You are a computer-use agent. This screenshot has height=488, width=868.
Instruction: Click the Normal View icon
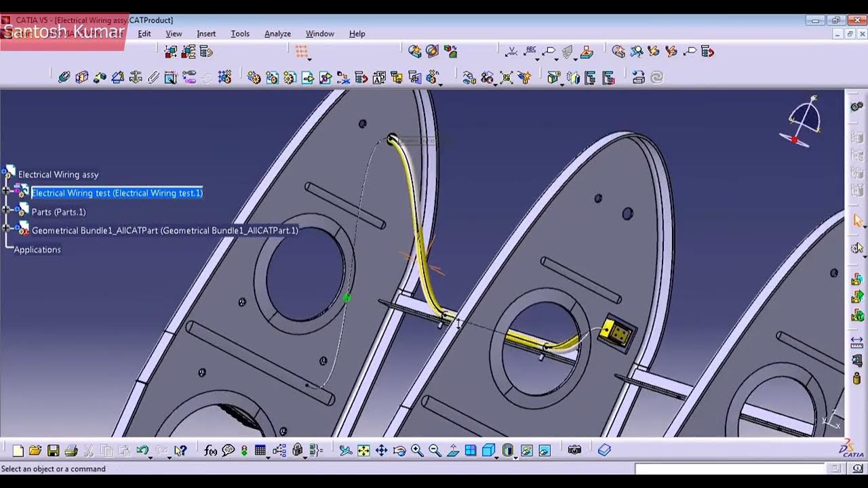click(453, 450)
